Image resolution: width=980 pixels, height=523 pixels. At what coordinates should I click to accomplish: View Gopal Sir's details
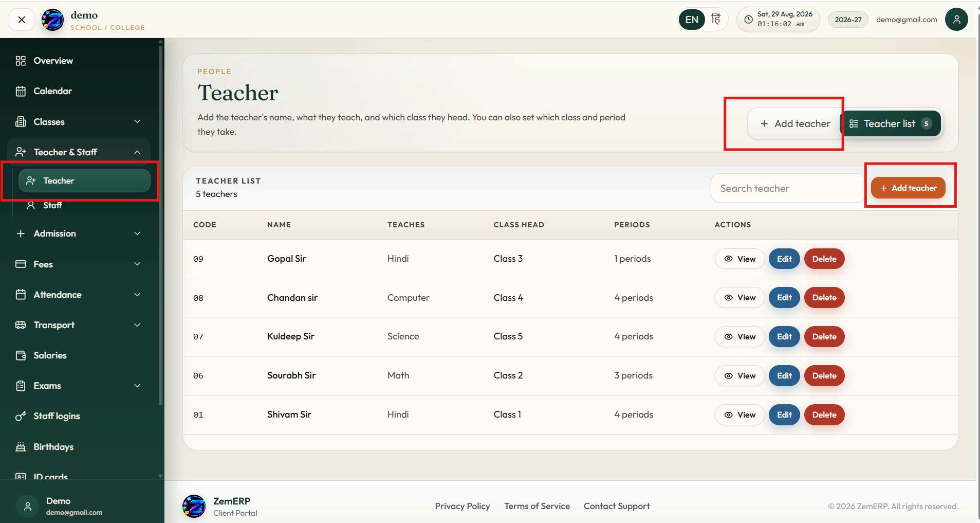[x=739, y=259]
